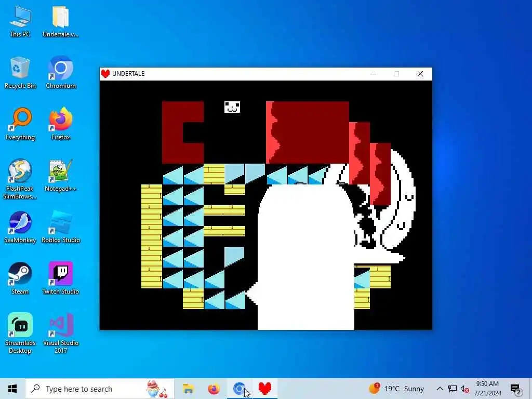Screen dimensions: 532x399
Task: Open File Explorer from the taskbar
Action: point(188,389)
